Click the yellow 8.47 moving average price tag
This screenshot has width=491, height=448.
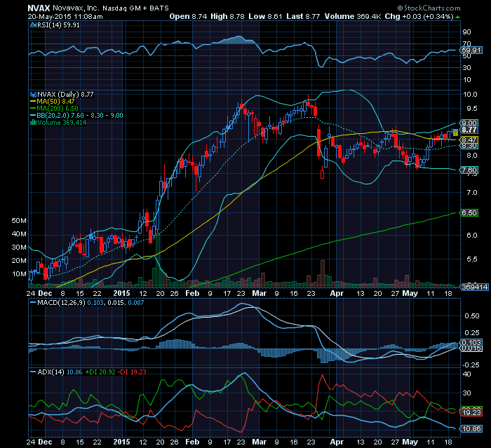click(x=469, y=140)
